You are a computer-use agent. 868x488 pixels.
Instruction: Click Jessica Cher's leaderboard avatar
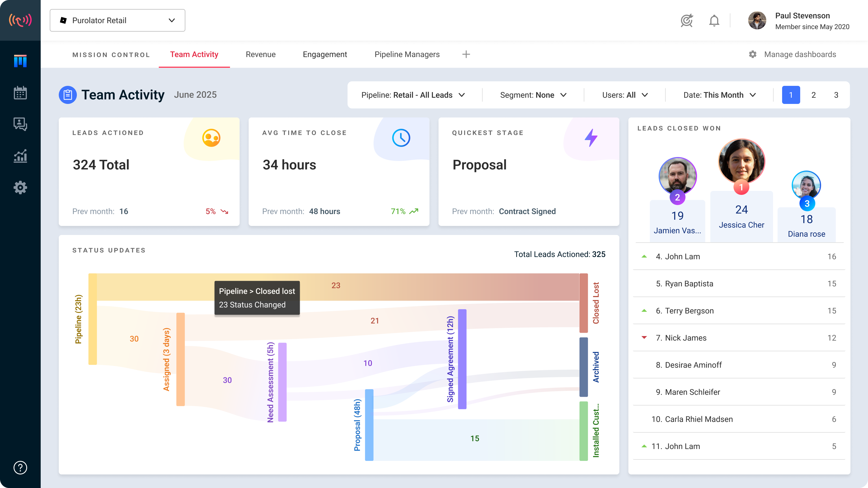point(741,161)
